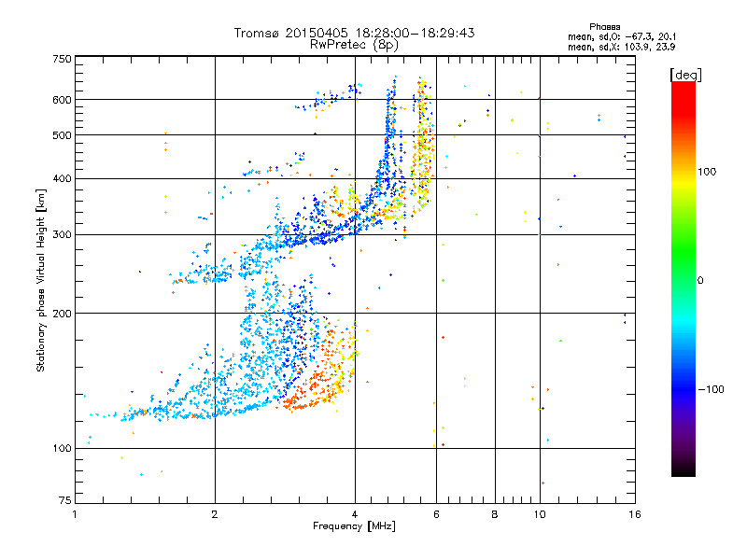The height and width of the screenshot is (560, 747).
Task: Click the '[deg]' colorbar unit label
Action: click(685, 75)
